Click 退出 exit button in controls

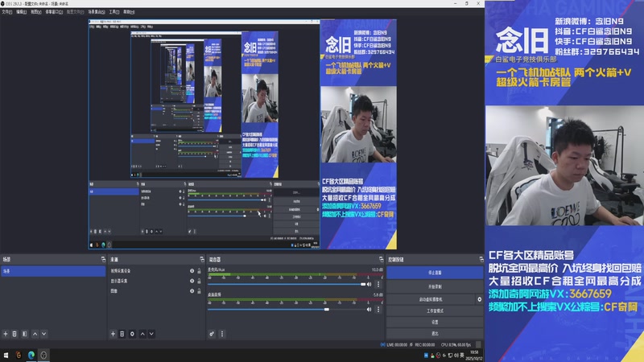pos(435,333)
